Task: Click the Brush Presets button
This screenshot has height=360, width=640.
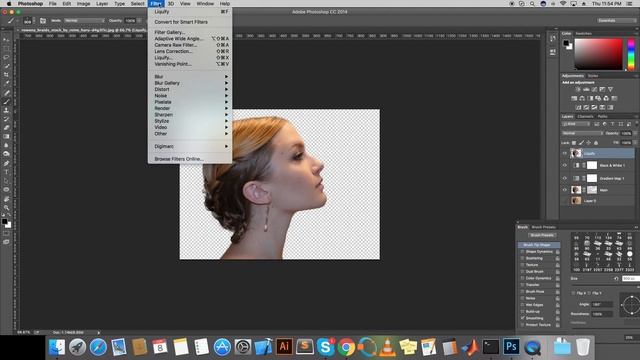Action: [542, 235]
